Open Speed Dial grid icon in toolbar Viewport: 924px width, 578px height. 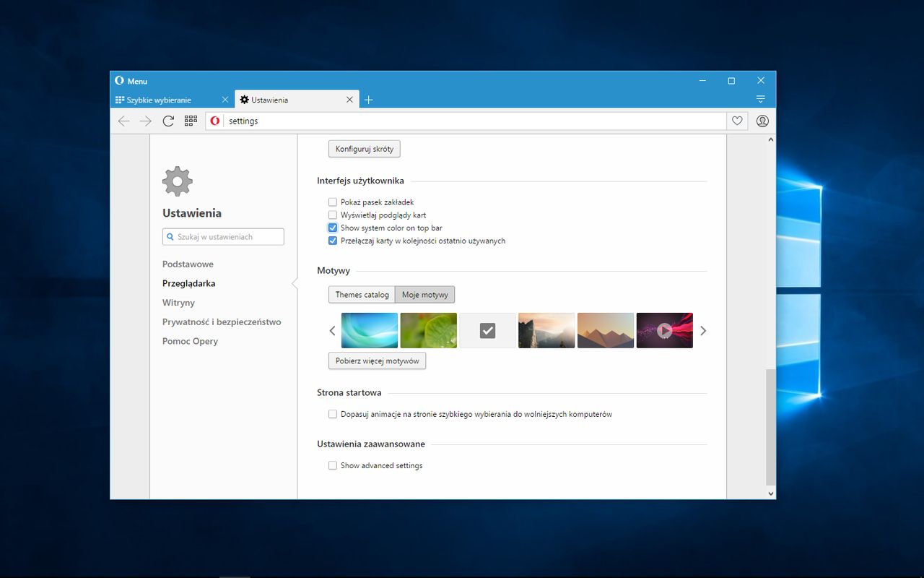(191, 121)
